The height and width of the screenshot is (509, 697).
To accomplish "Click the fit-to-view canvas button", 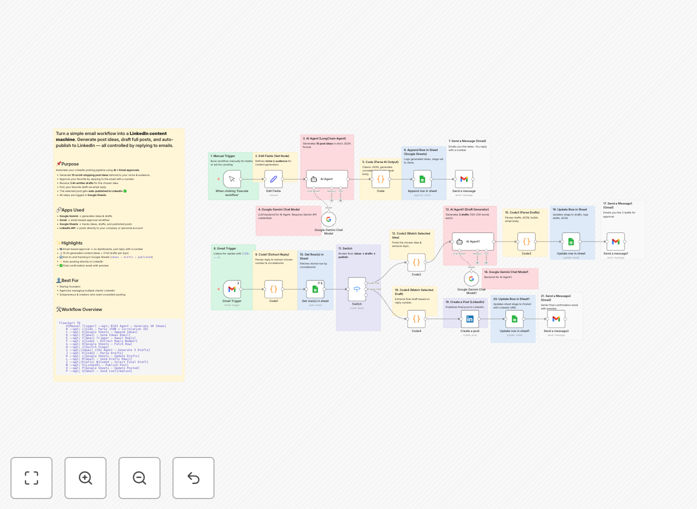I will (32, 478).
